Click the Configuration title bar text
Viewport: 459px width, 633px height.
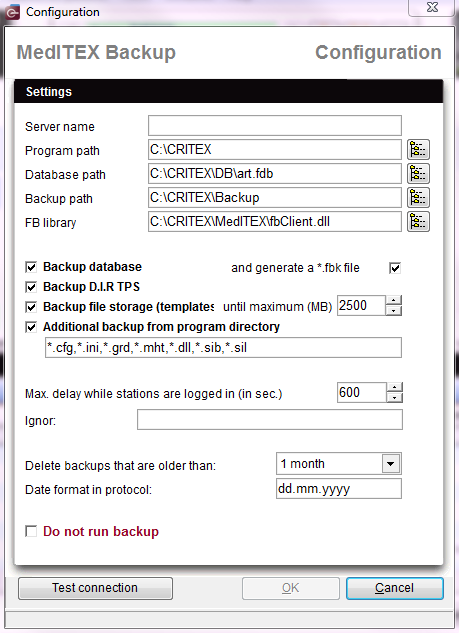[63, 12]
